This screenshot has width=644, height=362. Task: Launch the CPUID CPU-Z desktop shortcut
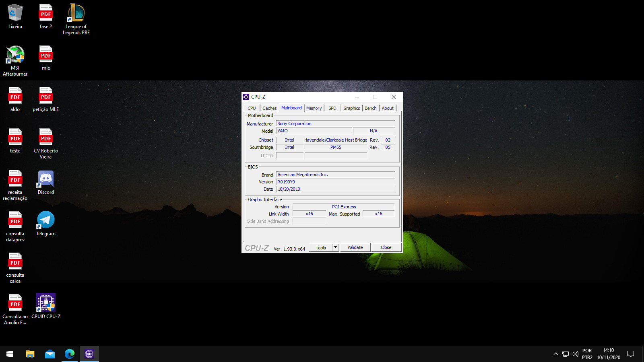(x=46, y=306)
